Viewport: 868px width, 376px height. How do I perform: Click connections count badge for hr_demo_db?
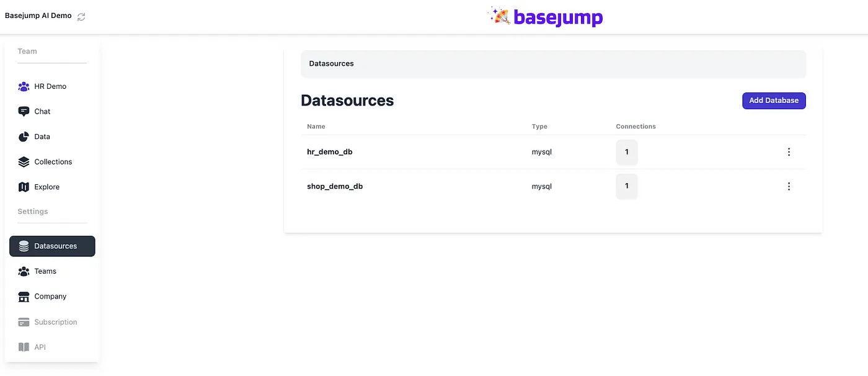(x=627, y=152)
